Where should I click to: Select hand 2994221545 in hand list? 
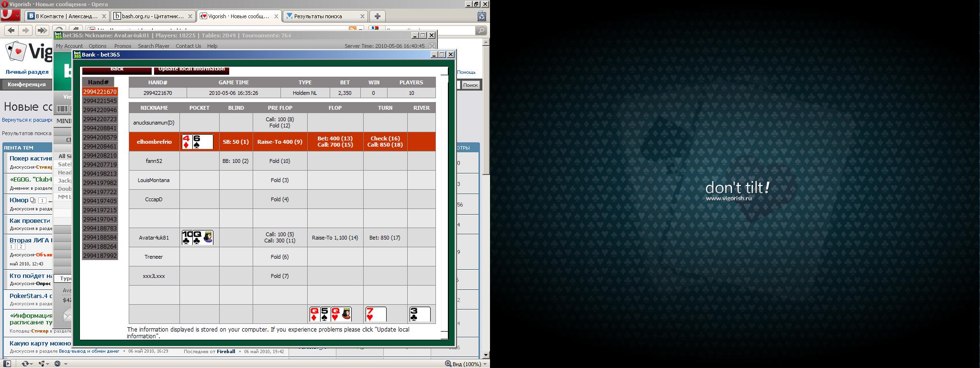(100, 101)
